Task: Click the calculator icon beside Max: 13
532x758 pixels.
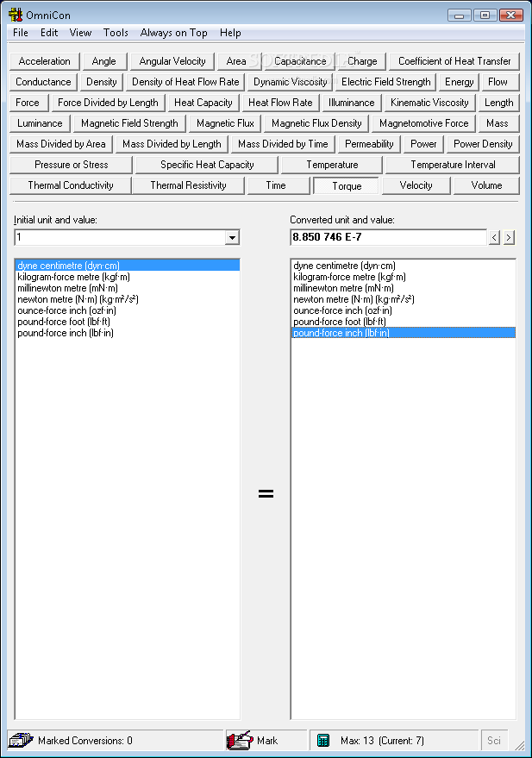Action: [323, 740]
